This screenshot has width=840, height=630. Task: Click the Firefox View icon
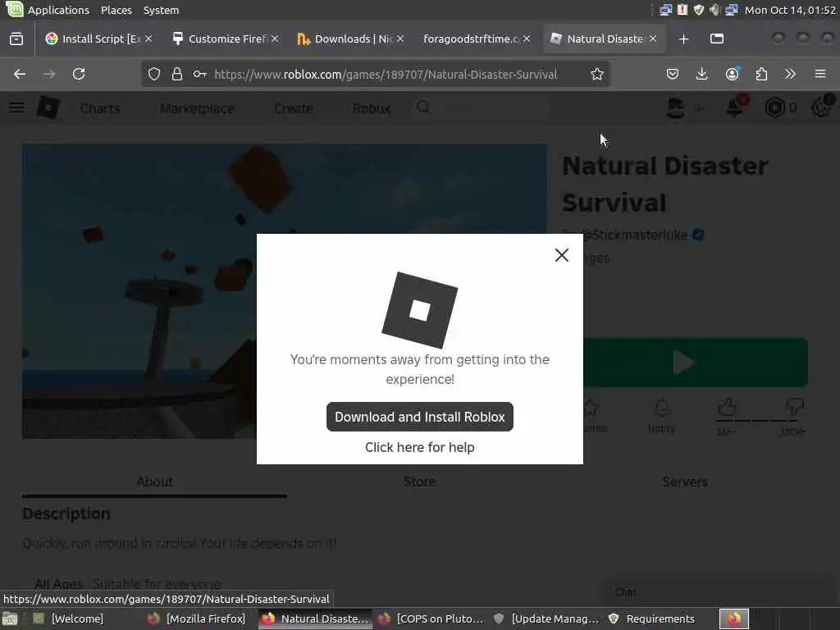coord(16,39)
